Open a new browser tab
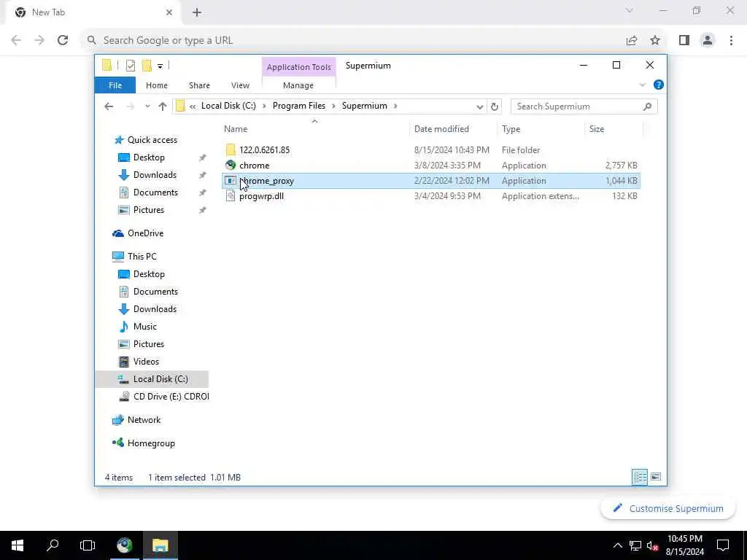 coord(197,12)
